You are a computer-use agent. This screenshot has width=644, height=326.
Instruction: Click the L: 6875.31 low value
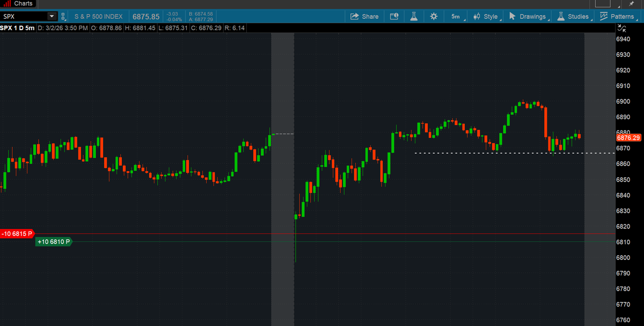tap(173, 28)
